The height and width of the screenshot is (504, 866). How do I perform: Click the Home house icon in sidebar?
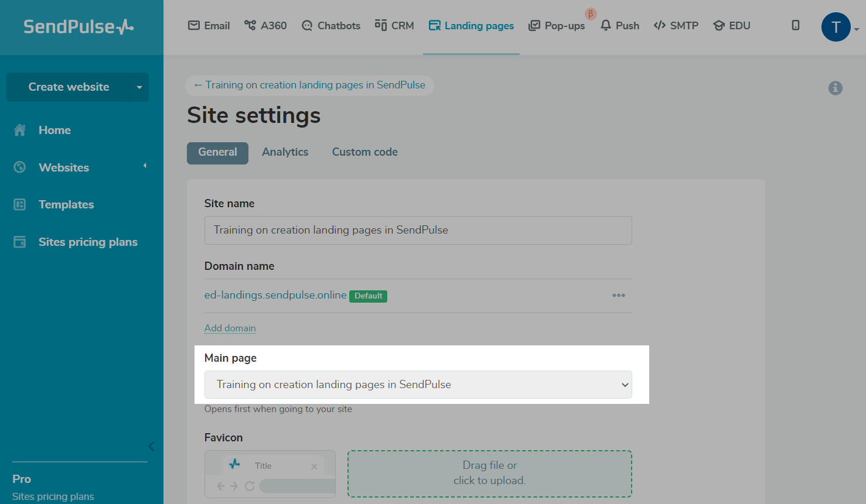20,130
